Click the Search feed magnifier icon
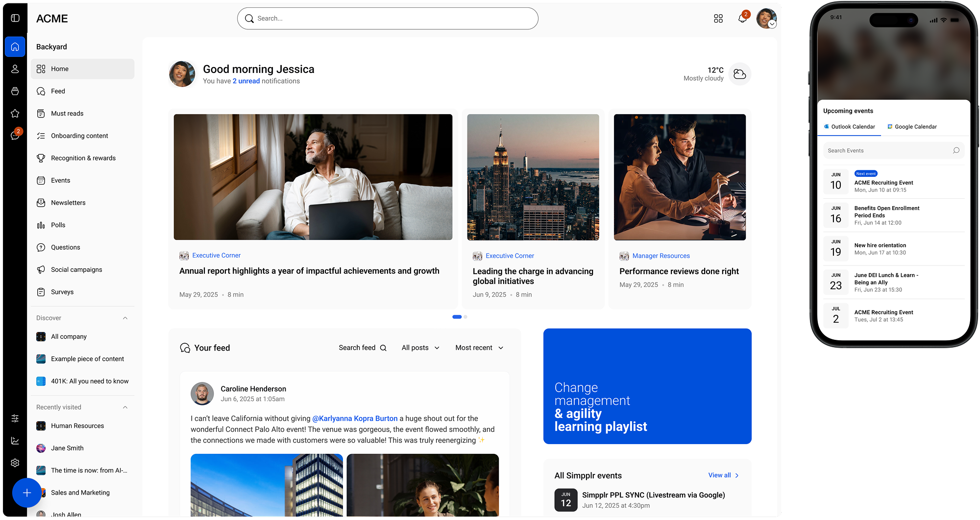Screen dimensions: 980x520 click(x=383, y=348)
